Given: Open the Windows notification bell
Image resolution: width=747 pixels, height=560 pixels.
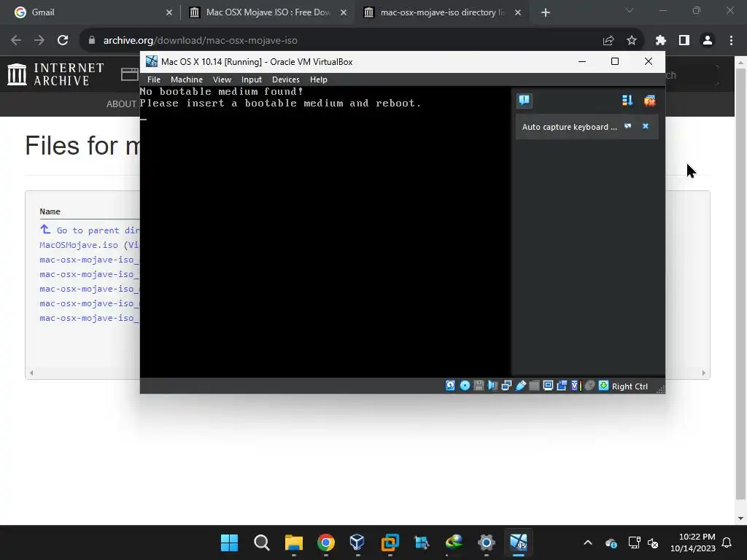Looking at the screenshot, I should [727, 542].
